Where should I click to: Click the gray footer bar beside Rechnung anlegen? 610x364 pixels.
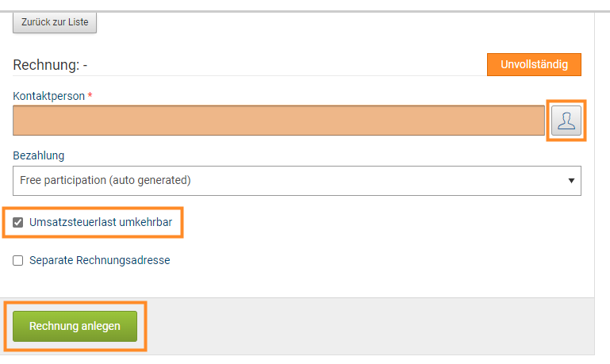click(x=365, y=326)
